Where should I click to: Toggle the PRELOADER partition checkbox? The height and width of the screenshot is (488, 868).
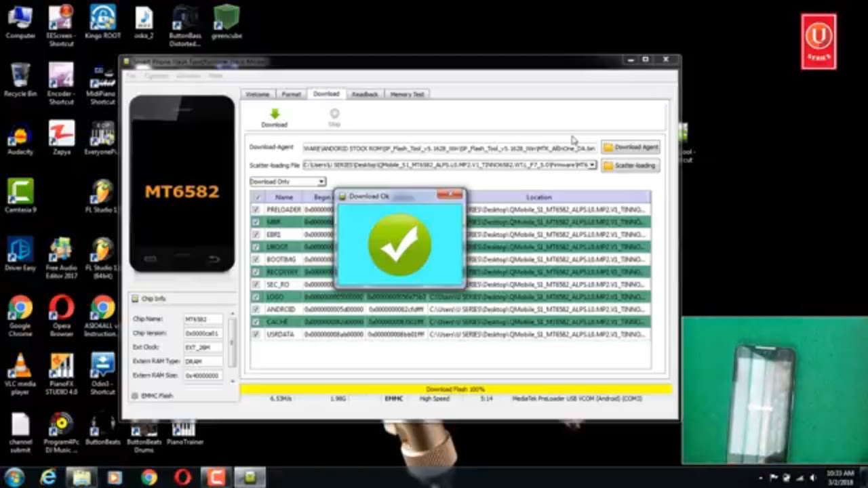point(256,209)
